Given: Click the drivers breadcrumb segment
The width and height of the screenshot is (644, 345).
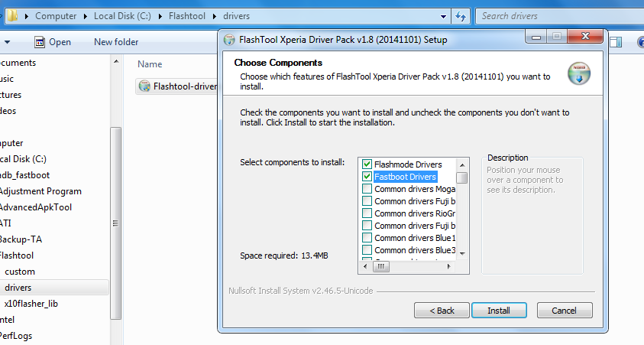Looking at the screenshot, I should coord(236,16).
